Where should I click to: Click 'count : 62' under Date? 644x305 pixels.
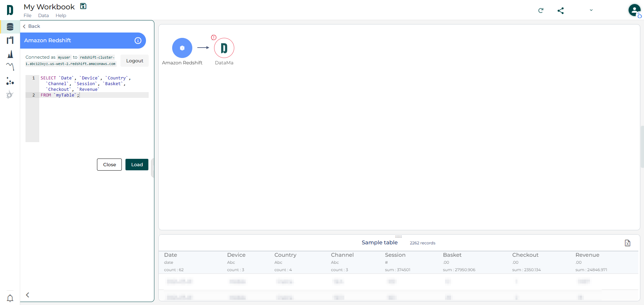pos(174,270)
